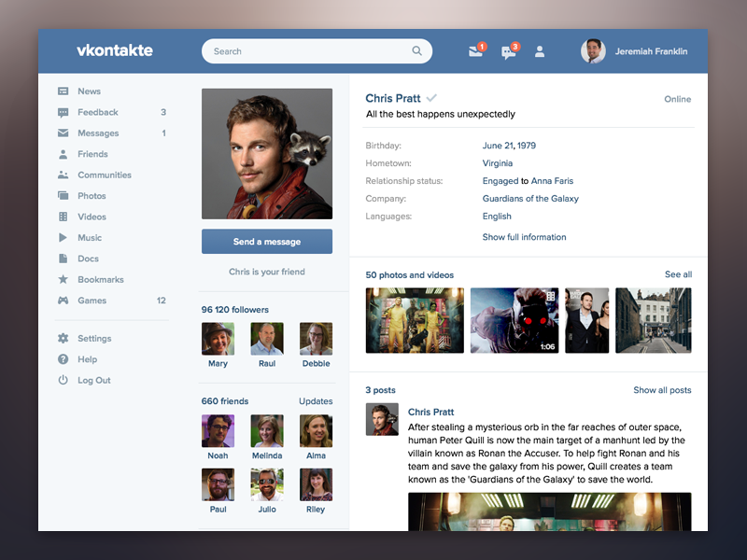Screen dimensions: 747x560
Task: Click See all photos link
Action: (679, 274)
